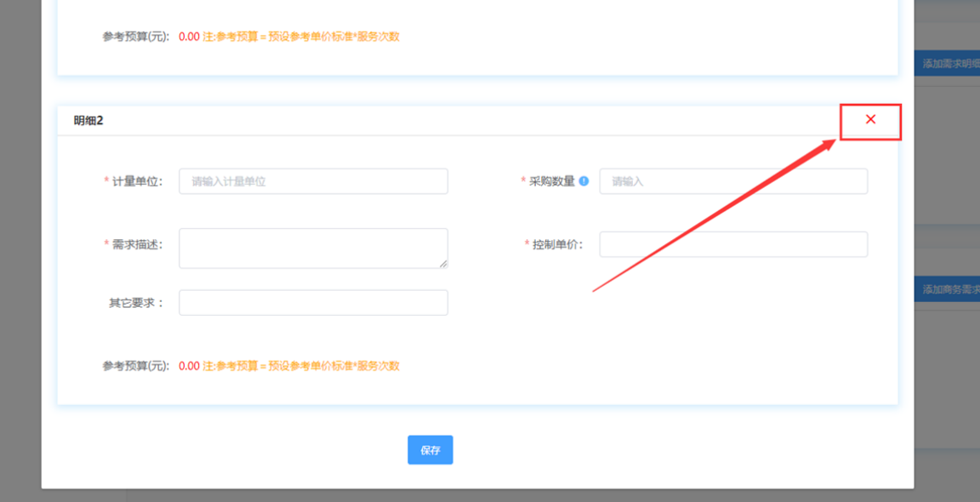The width and height of the screenshot is (980, 502).
Task: Click the 添加商务需求 button at right edge
Action: pos(949,289)
